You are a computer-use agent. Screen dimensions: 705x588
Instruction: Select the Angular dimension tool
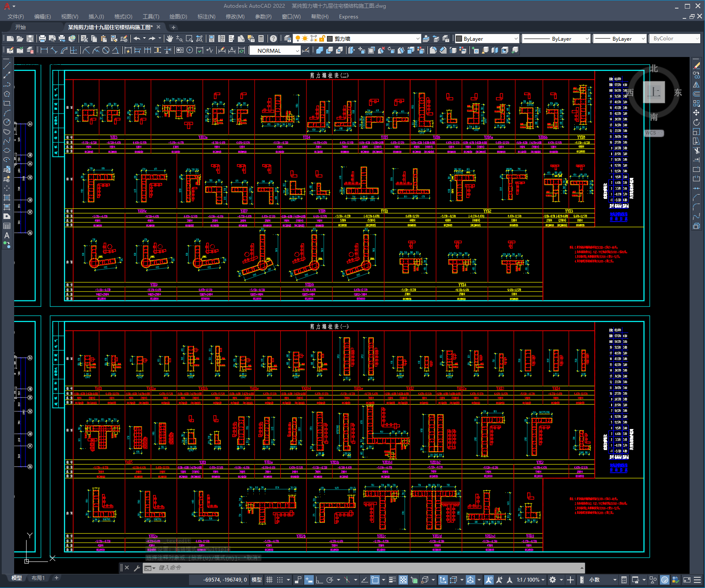[x=115, y=51]
